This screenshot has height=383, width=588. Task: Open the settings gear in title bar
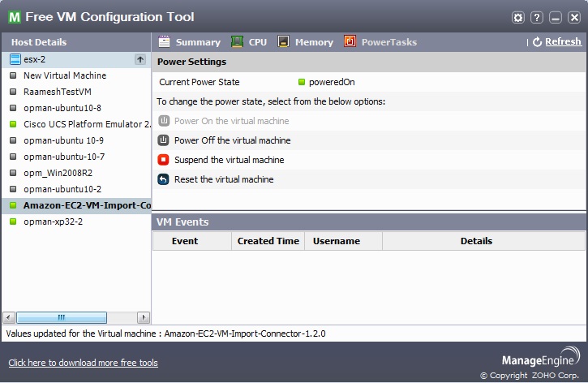point(518,17)
